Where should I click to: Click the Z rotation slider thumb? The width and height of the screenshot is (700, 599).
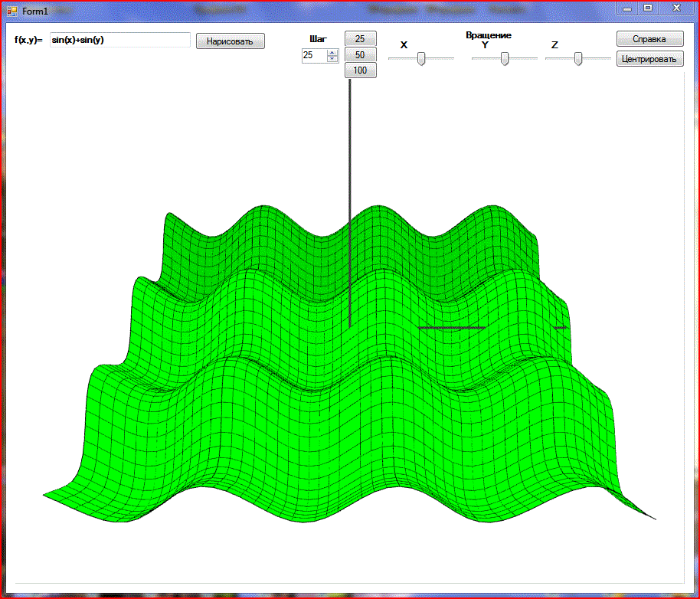578,59
